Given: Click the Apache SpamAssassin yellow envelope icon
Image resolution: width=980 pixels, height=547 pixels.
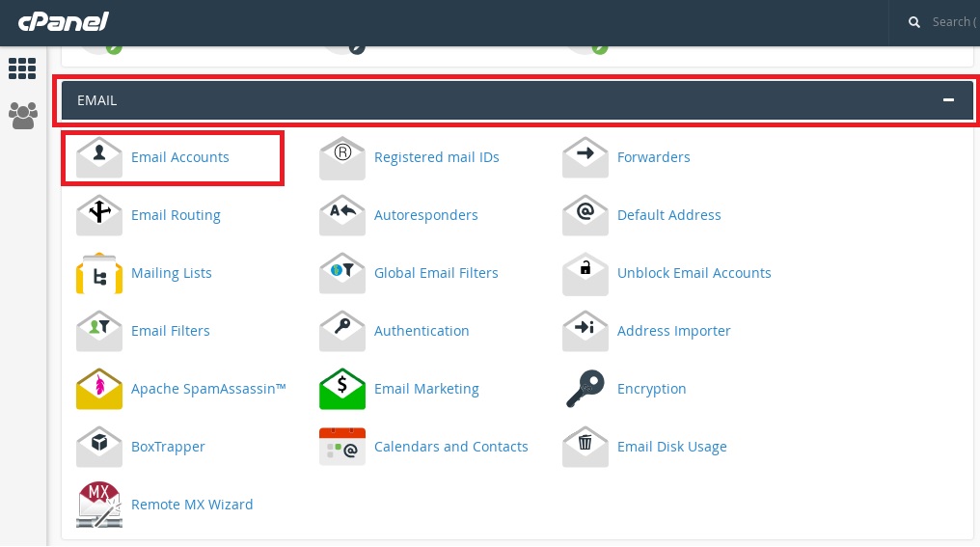Looking at the screenshot, I should (98, 389).
